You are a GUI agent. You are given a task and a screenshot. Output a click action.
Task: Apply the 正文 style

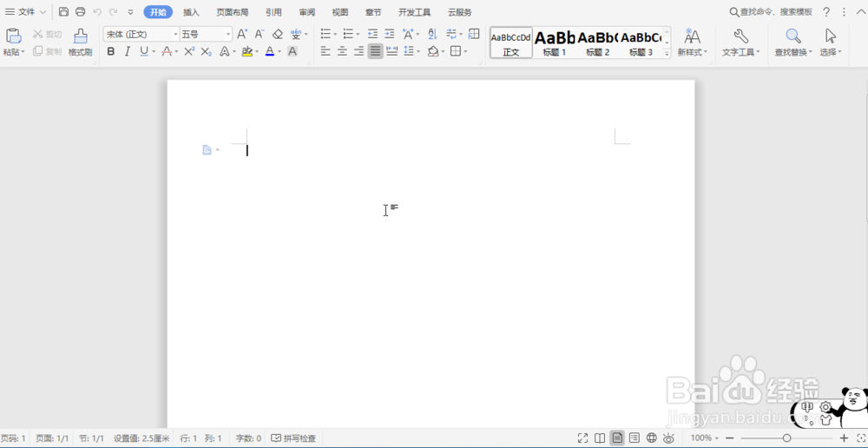[511, 43]
